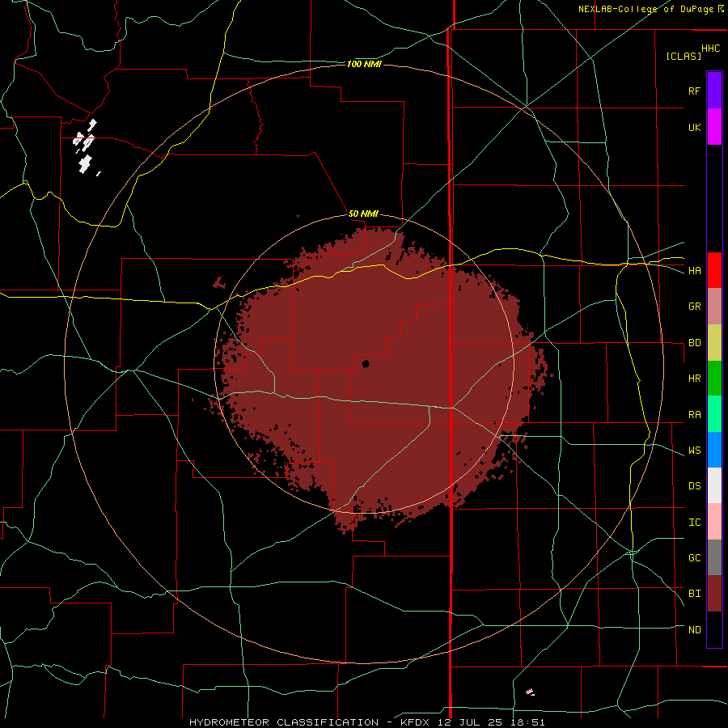Viewport: 728px width, 728px height.
Task: Click the RF purple legend swatch
Action: pyautogui.click(x=714, y=91)
